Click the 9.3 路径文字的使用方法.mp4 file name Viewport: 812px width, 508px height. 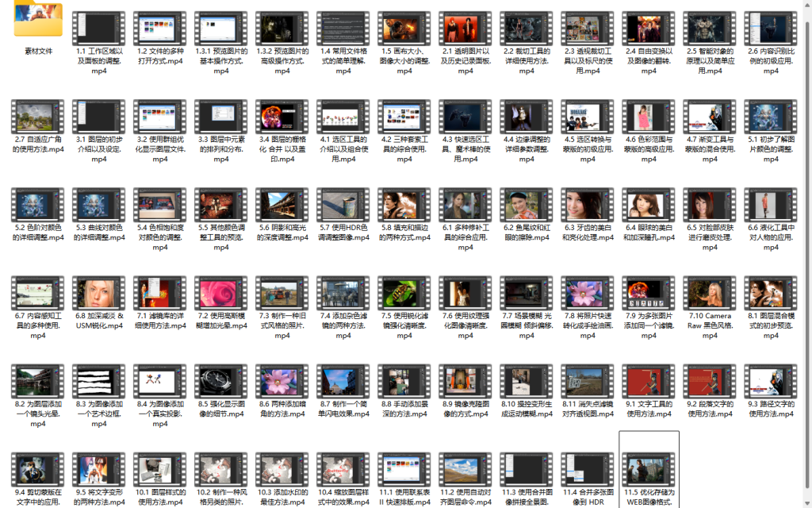click(x=771, y=408)
